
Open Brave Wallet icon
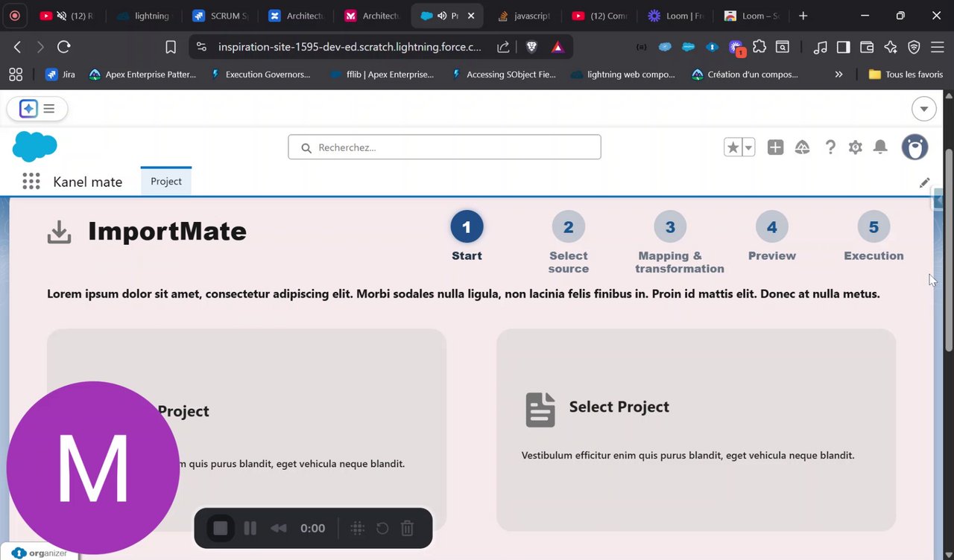click(x=867, y=47)
